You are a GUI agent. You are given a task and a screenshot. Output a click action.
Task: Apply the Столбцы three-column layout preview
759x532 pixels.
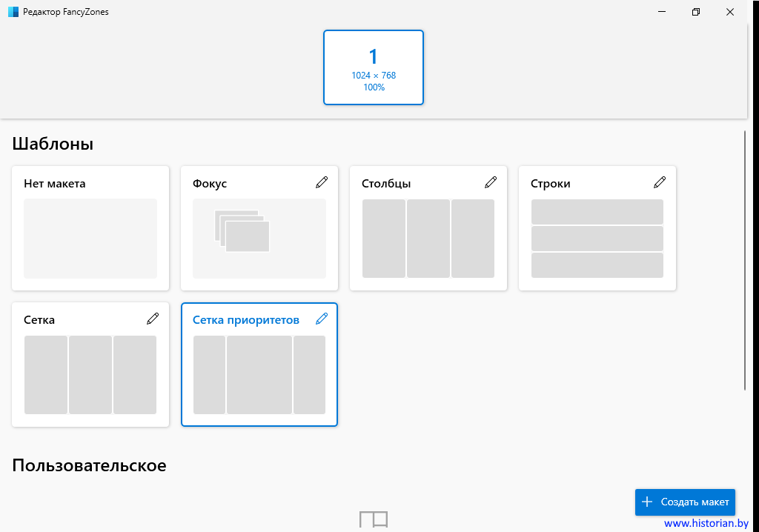pyautogui.click(x=428, y=238)
